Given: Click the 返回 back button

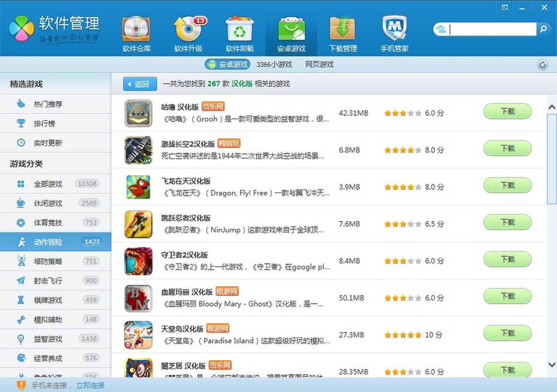Looking at the screenshot, I should 140,84.
